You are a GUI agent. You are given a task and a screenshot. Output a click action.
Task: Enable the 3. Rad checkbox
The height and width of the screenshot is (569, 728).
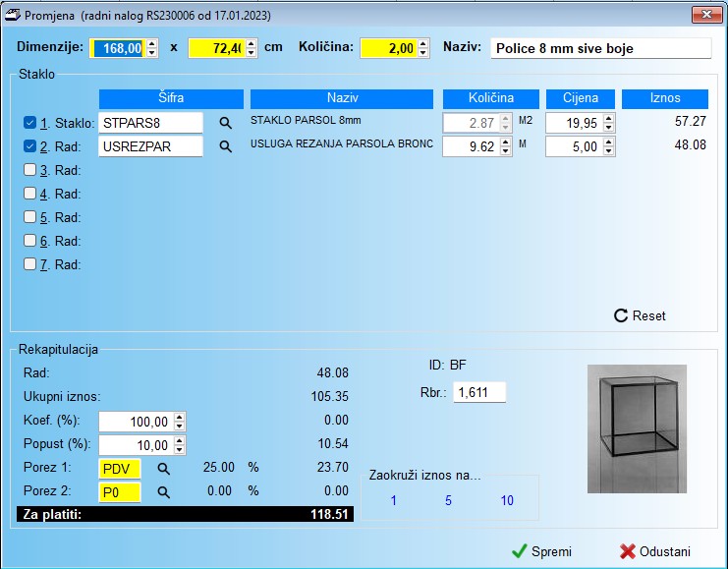[30, 170]
